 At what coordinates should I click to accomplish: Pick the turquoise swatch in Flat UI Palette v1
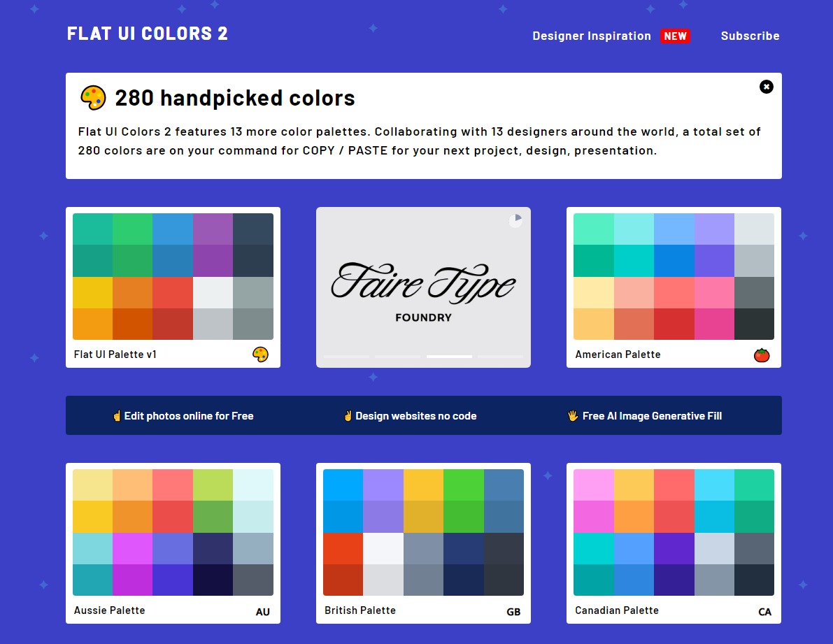(92, 229)
